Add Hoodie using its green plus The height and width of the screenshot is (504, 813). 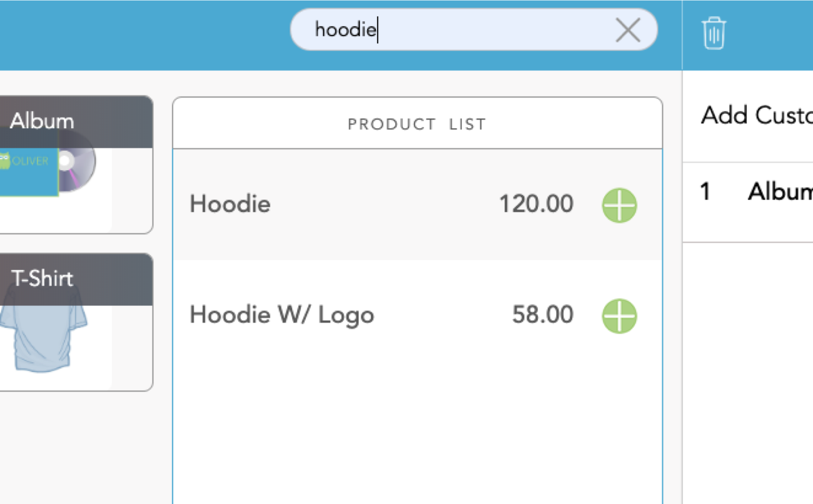(619, 205)
